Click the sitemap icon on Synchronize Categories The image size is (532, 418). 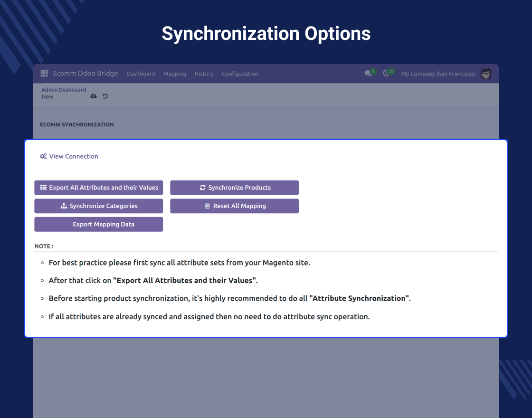[64, 206]
